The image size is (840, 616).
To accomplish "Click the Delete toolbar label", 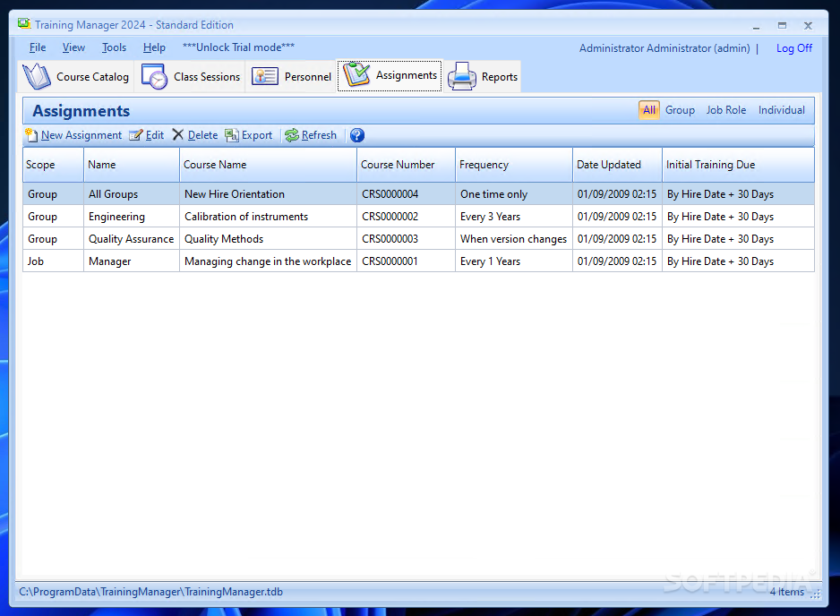I will tap(202, 135).
